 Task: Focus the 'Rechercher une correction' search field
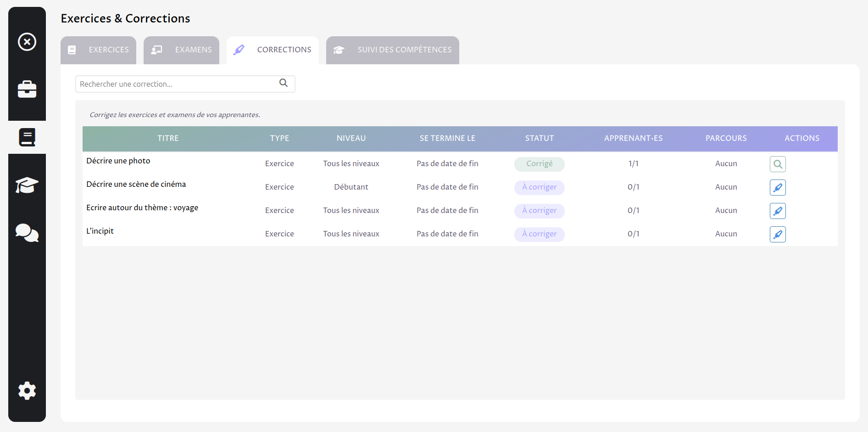[177, 84]
